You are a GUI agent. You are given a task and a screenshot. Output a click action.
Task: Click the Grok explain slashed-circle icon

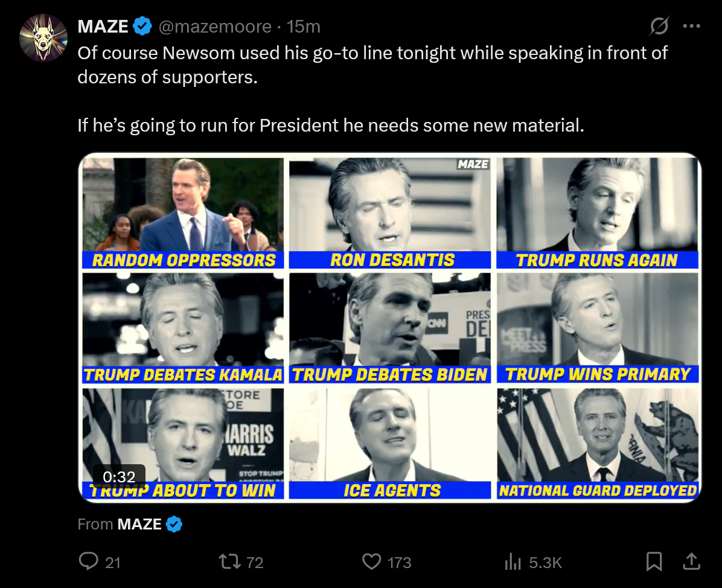coord(659,27)
